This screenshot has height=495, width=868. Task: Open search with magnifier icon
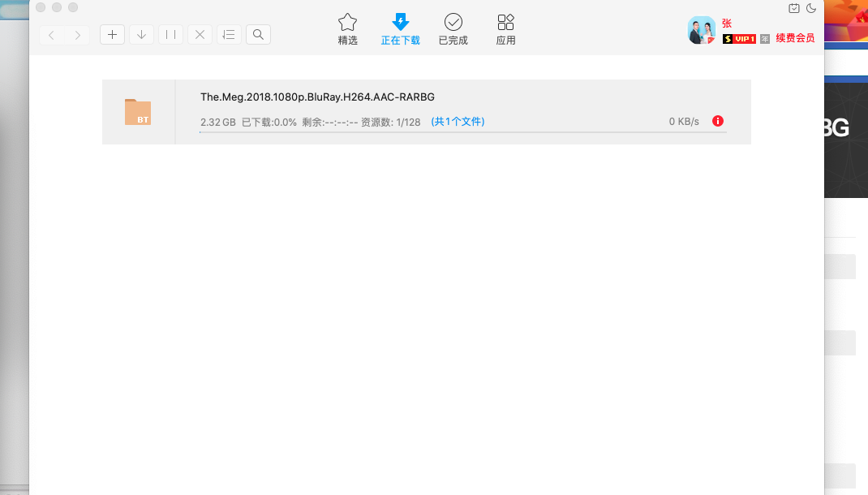[258, 34]
